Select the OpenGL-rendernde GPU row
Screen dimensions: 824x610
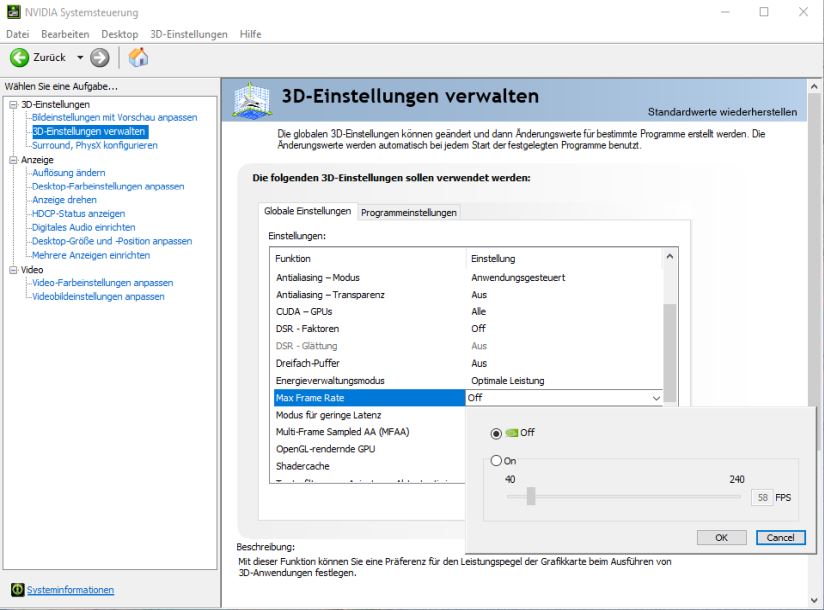coord(369,449)
